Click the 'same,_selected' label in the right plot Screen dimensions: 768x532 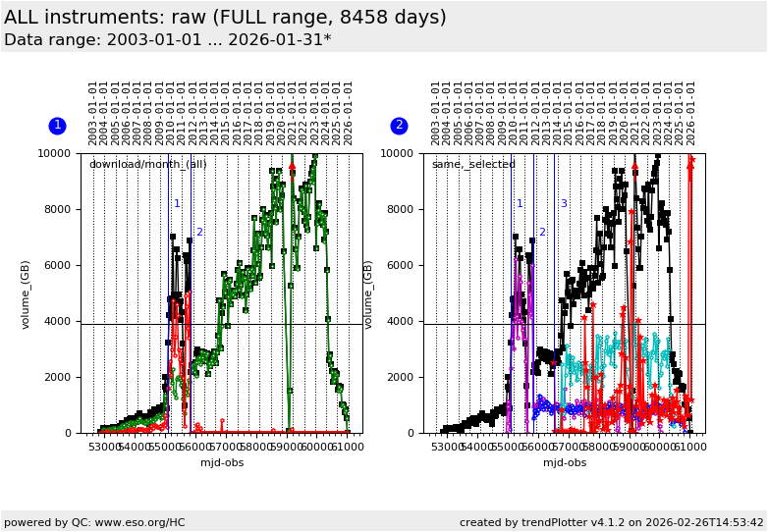473,164
